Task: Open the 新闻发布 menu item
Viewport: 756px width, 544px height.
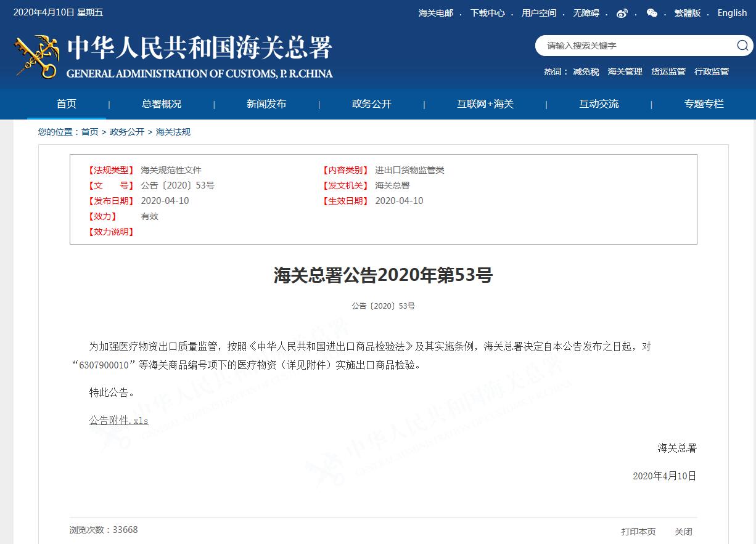Action: click(266, 104)
